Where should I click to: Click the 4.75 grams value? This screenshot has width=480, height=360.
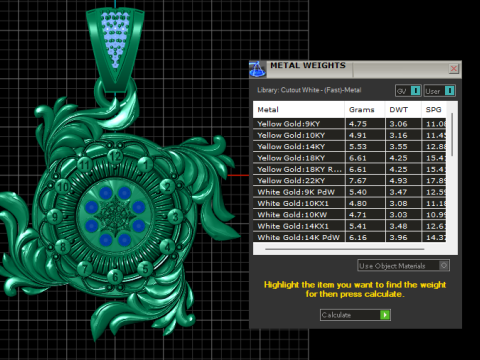click(358, 124)
